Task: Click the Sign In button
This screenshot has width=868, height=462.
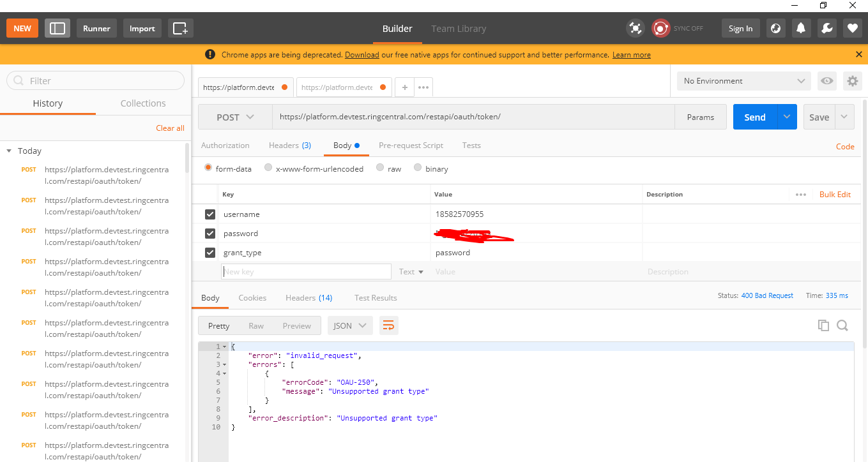Action: click(740, 28)
